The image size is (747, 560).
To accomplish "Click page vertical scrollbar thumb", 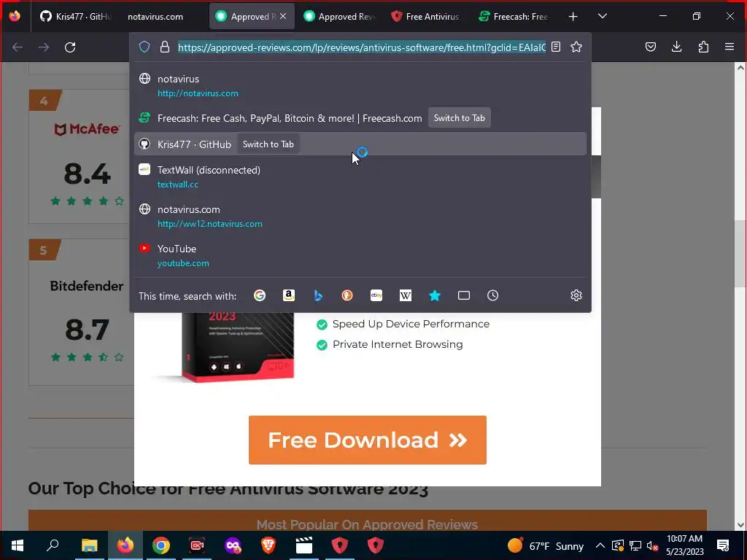I will [x=740, y=252].
